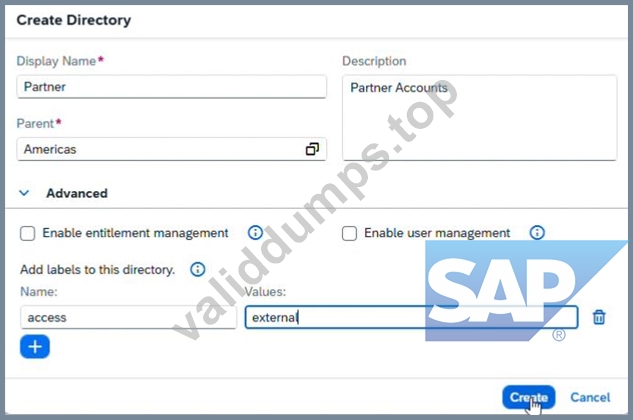Open the Parent Americas selection field

(x=172, y=149)
